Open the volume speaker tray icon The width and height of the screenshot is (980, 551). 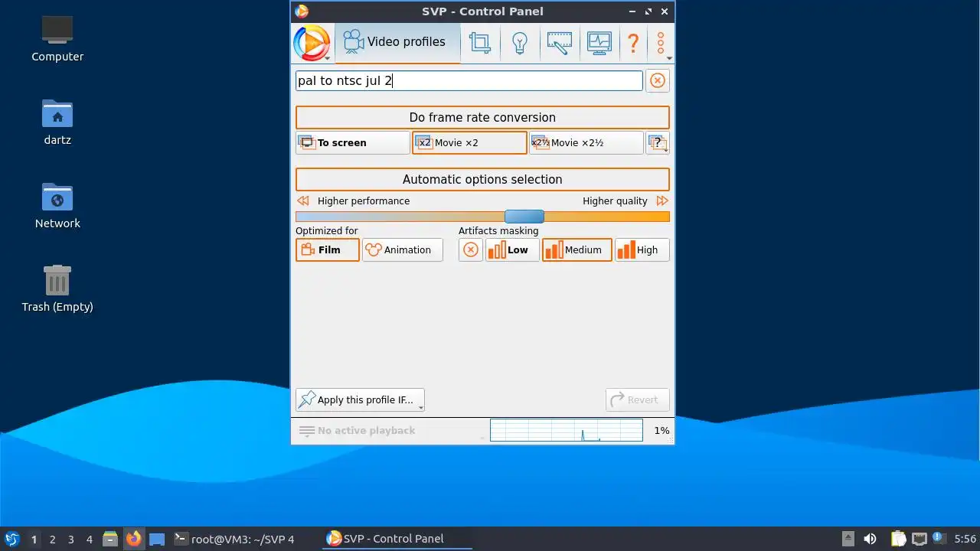pos(870,539)
